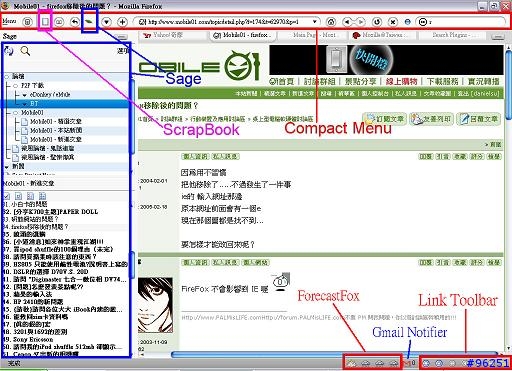Open feed item 'DSLR的選擇 D70V.S. 20D'
The width and height of the screenshot is (512, 371).
coord(45,272)
